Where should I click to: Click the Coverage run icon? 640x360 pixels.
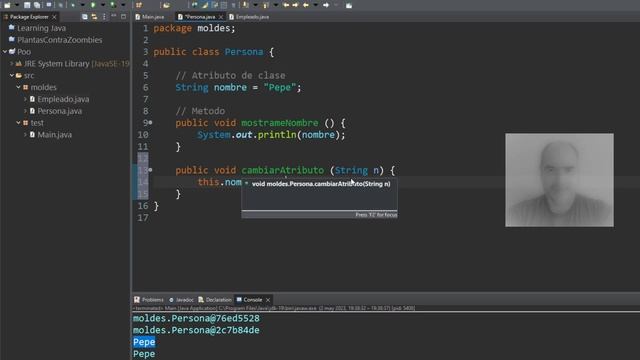(113, 5)
